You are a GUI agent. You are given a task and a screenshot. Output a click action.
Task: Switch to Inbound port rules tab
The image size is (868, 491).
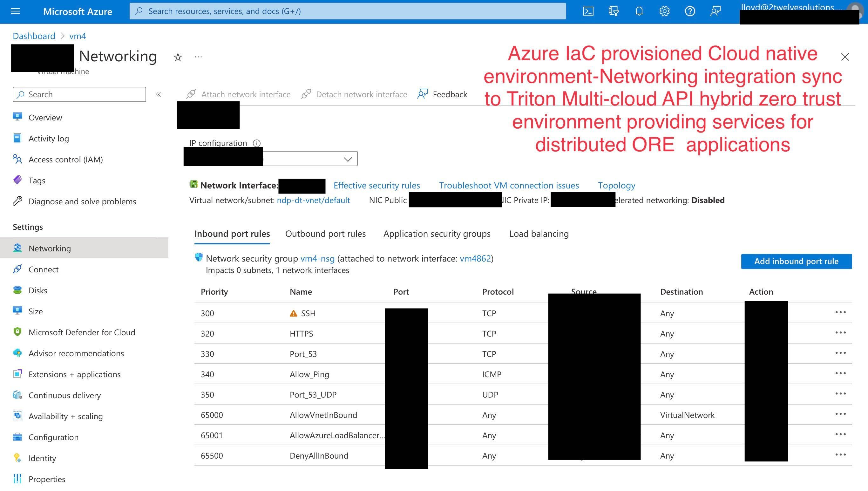(232, 234)
